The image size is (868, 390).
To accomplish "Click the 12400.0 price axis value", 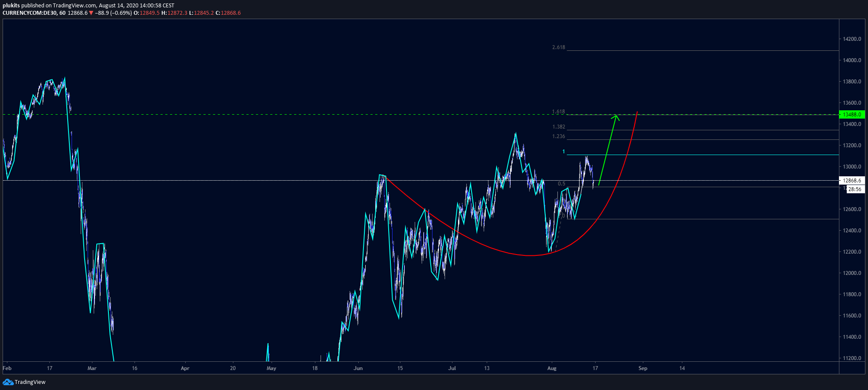I will coord(852,231).
